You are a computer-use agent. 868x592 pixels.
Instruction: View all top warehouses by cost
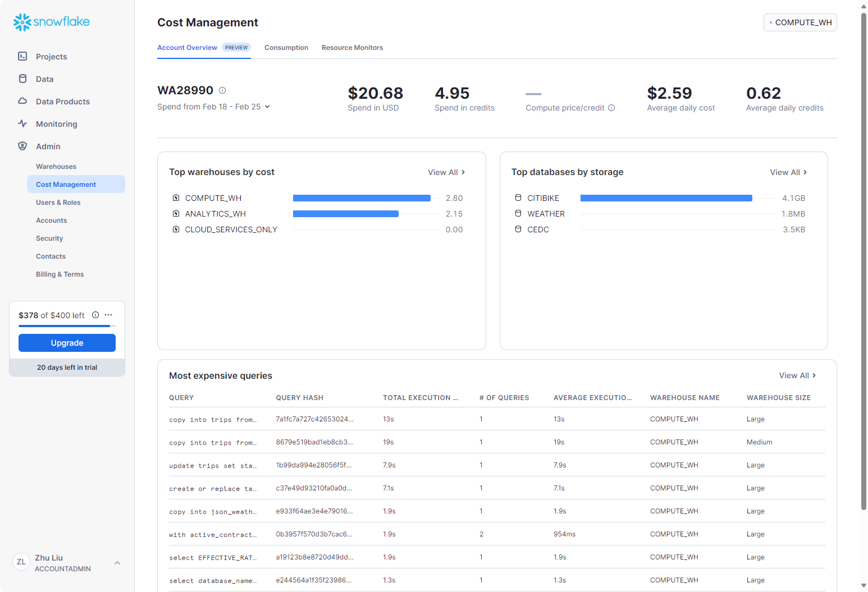[446, 172]
